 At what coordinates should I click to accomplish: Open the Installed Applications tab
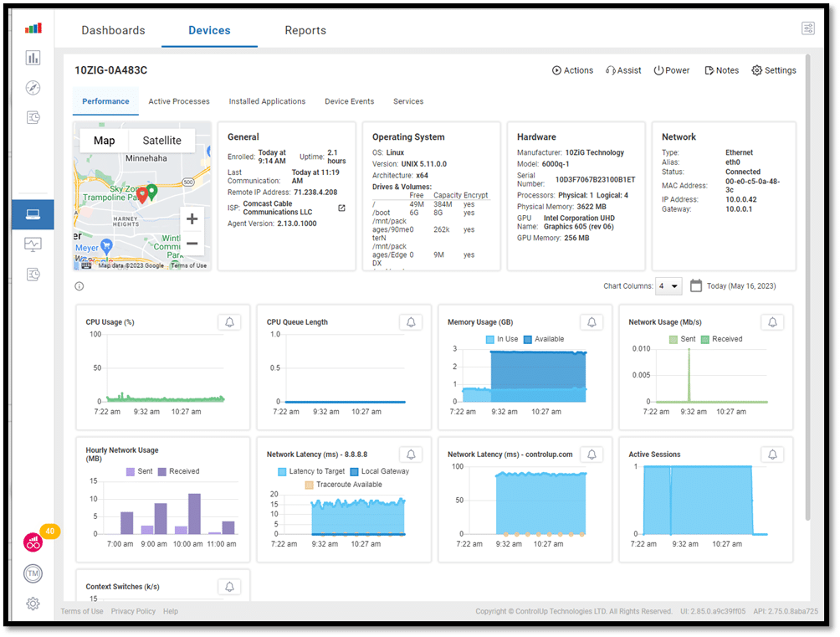point(268,101)
